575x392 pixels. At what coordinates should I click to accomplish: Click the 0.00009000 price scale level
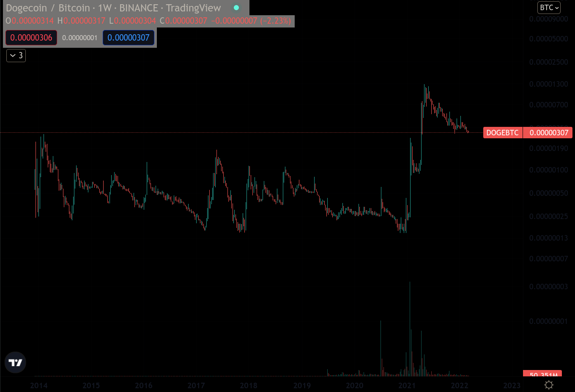pyautogui.click(x=548, y=19)
